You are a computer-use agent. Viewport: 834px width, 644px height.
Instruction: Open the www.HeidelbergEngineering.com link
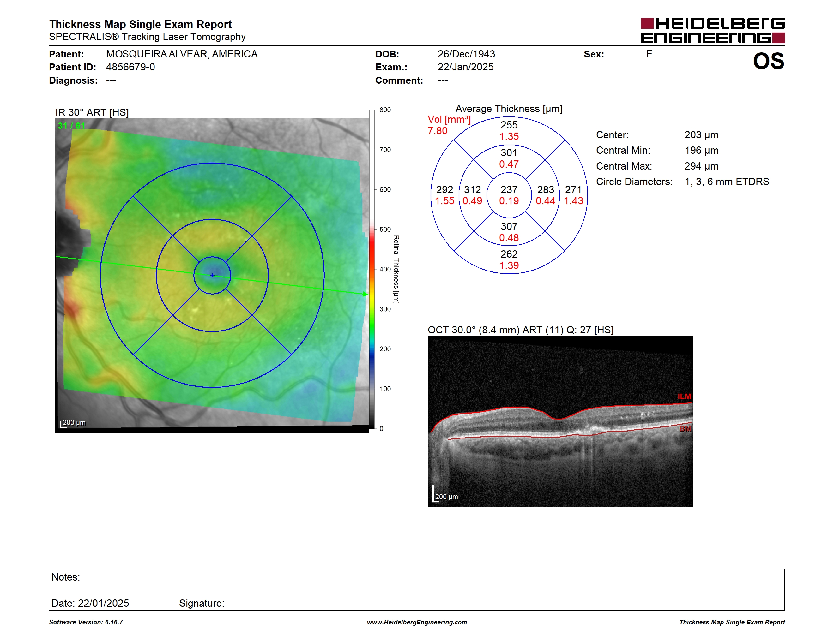[x=417, y=622]
